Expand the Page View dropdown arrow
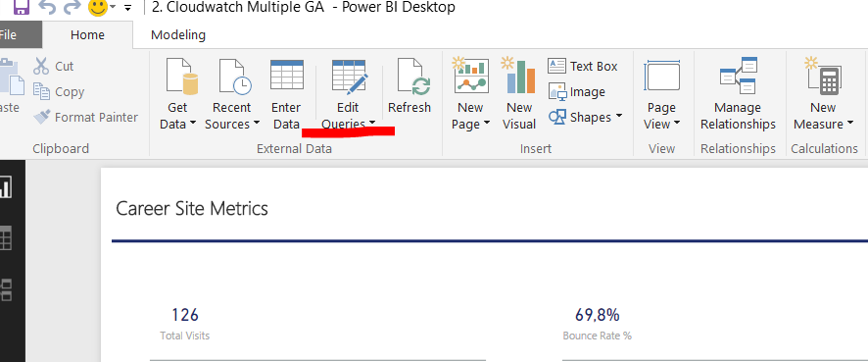 click(677, 124)
